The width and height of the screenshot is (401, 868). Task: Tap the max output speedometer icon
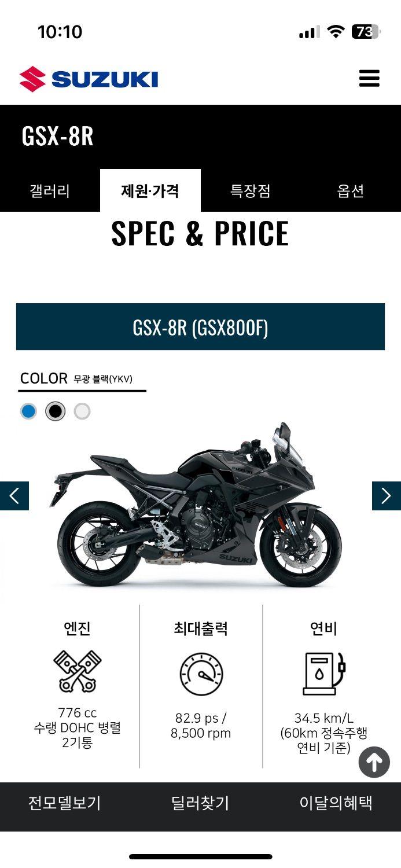pos(201,674)
